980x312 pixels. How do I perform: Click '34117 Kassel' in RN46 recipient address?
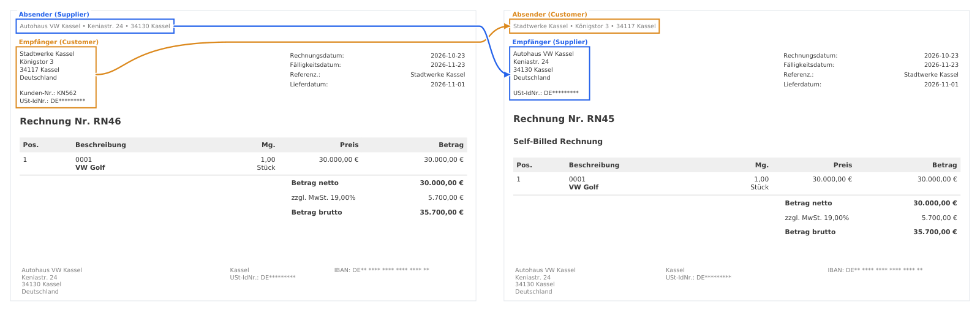[x=39, y=70]
